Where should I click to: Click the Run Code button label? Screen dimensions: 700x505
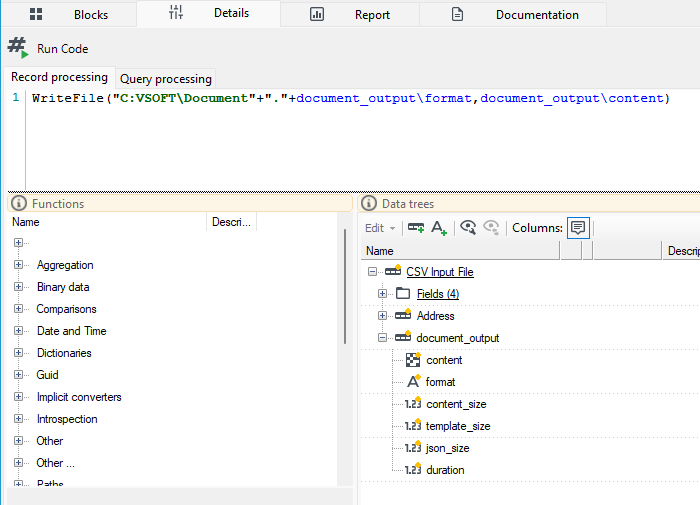(62, 49)
